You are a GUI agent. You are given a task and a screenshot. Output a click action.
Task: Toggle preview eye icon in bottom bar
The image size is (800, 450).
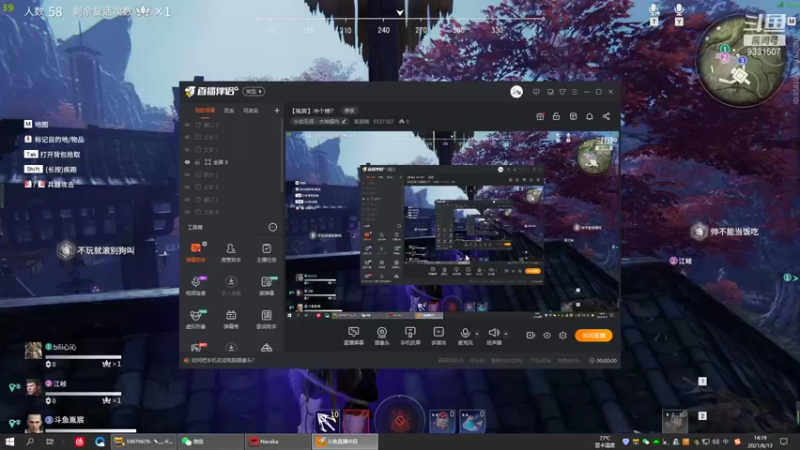(x=547, y=335)
